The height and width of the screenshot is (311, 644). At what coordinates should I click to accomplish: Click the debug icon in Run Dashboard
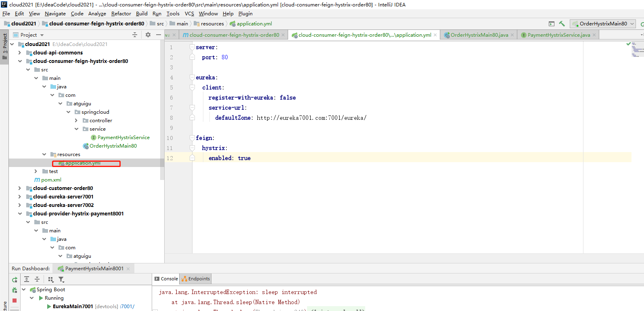(15, 290)
